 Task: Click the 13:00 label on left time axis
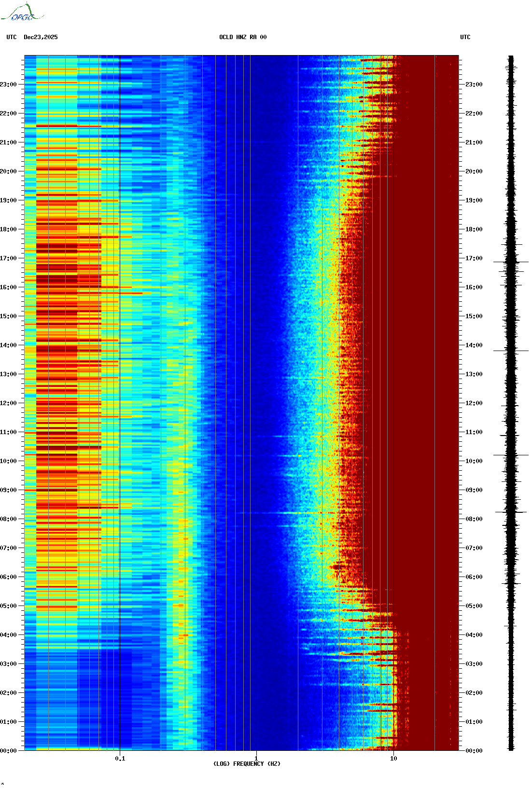[8, 374]
